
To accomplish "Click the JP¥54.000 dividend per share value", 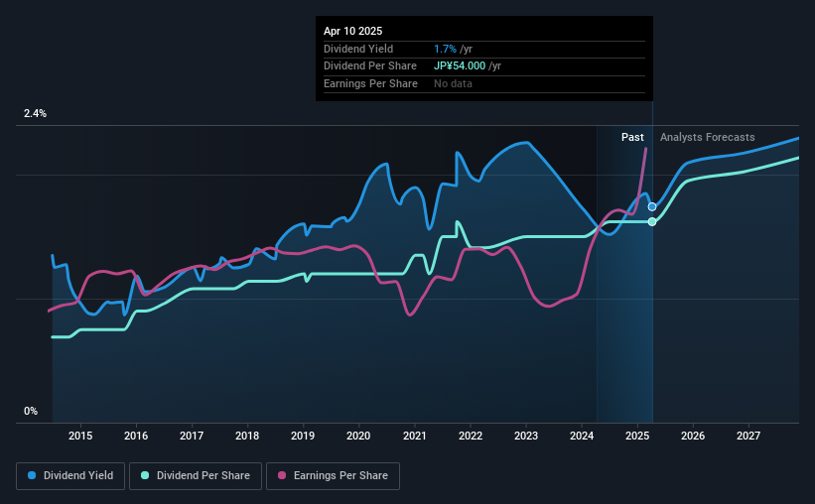I will pos(460,66).
